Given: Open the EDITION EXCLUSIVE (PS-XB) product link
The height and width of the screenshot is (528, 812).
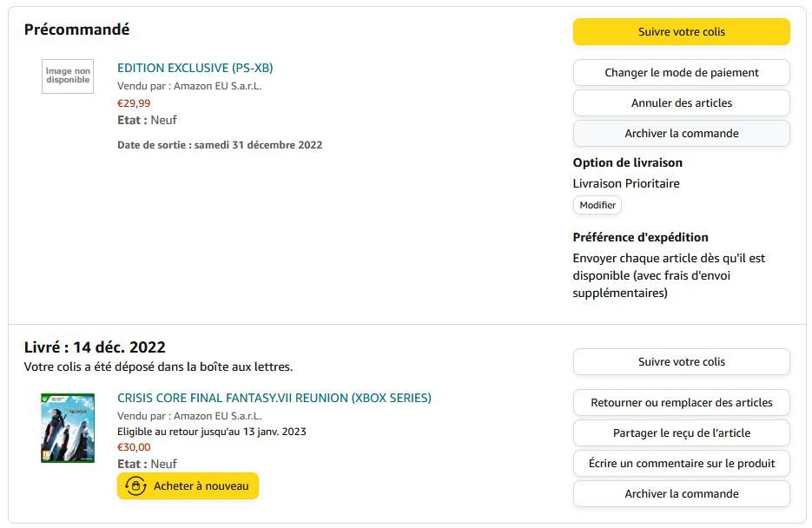Looking at the screenshot, I should pyautogui.click(x=195, y=68).
